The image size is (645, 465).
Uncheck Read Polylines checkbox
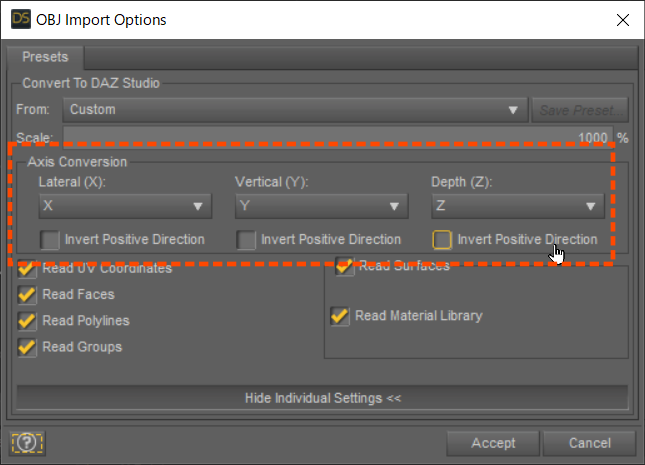pyautogui.click(x=27, y=321)
